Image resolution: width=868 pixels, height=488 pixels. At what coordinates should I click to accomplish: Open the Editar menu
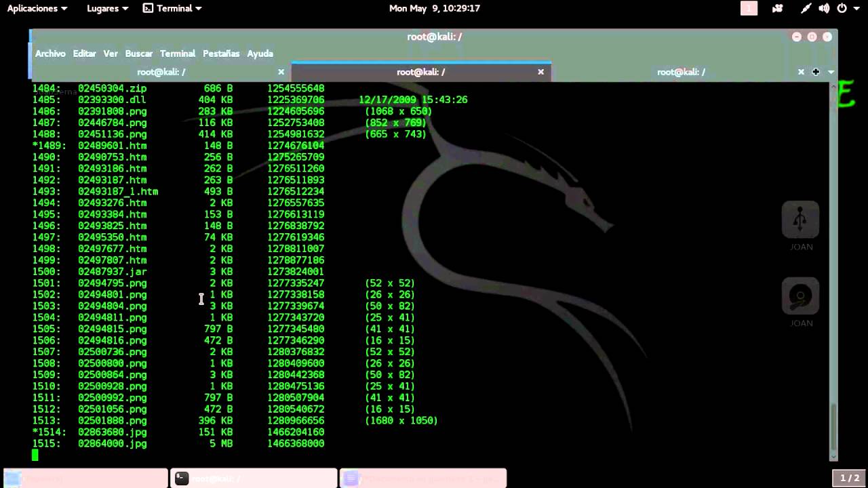tap(84, 54)
